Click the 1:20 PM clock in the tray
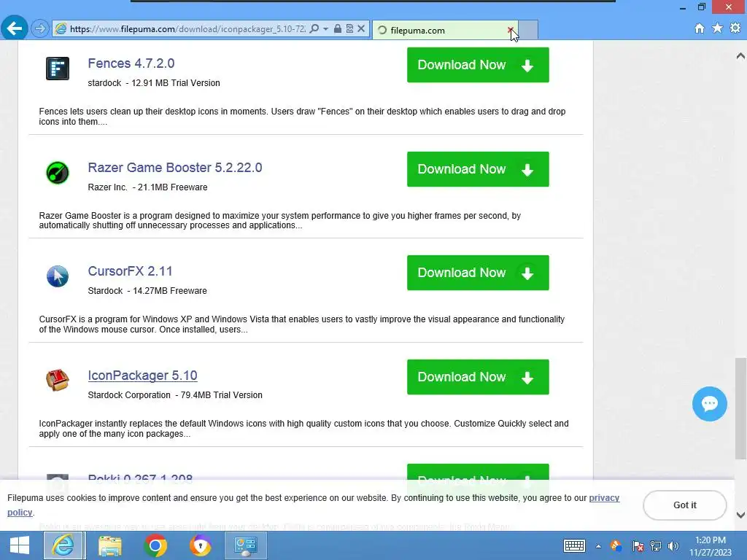747x560 pixels. (x=711, y=540)
